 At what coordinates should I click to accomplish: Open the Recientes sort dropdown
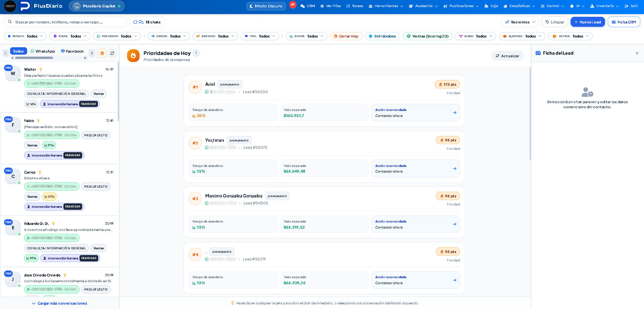tap(520, 22)
